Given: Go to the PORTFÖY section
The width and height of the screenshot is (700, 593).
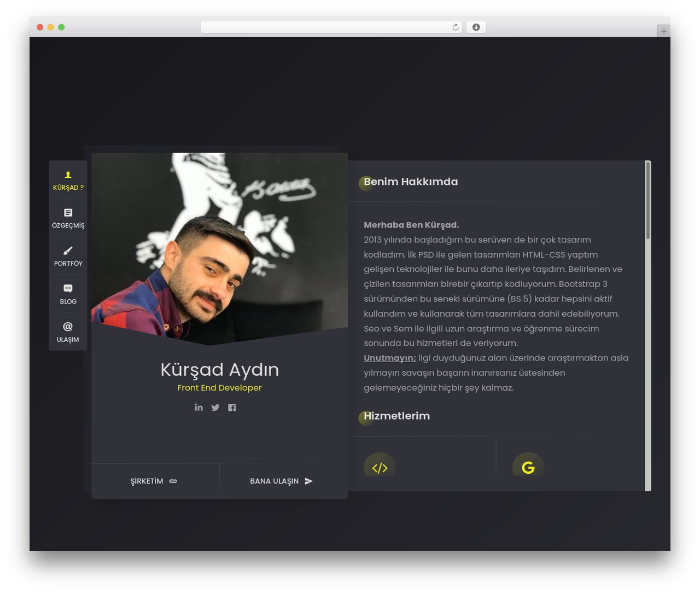Looking at the screenshot, I should point(68,257).
